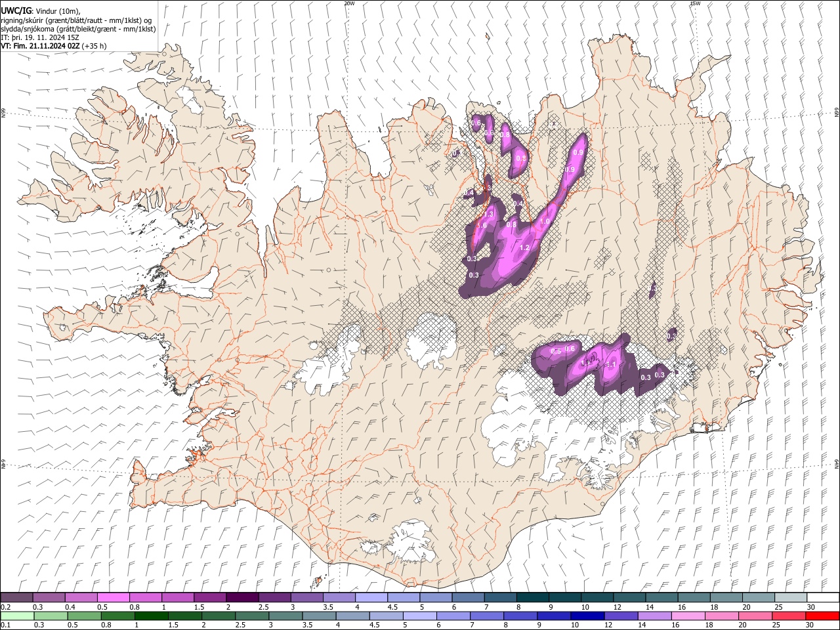Pick the white final snow legend swatch
The width and height of the screenshot is (840, 630).
point(823,597)
